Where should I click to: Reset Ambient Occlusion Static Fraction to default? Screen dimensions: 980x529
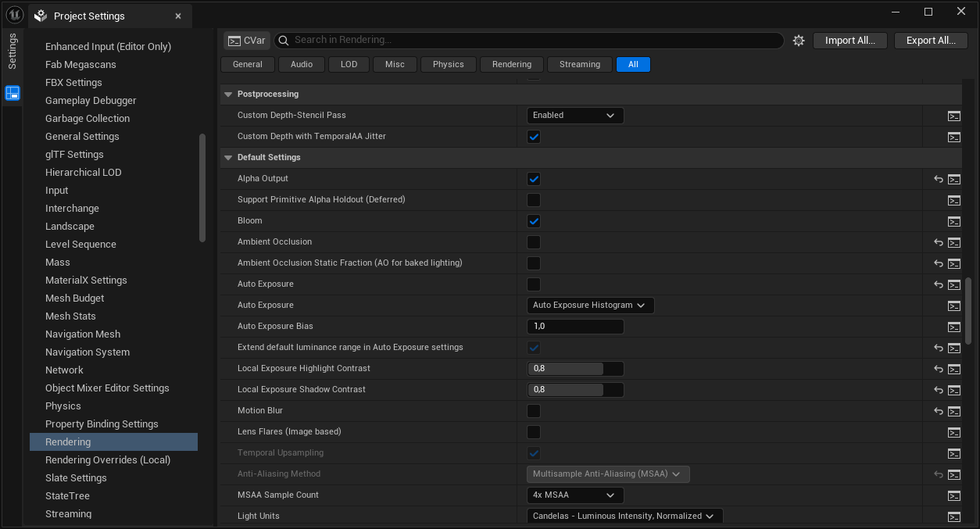click(x=939, y=263)
